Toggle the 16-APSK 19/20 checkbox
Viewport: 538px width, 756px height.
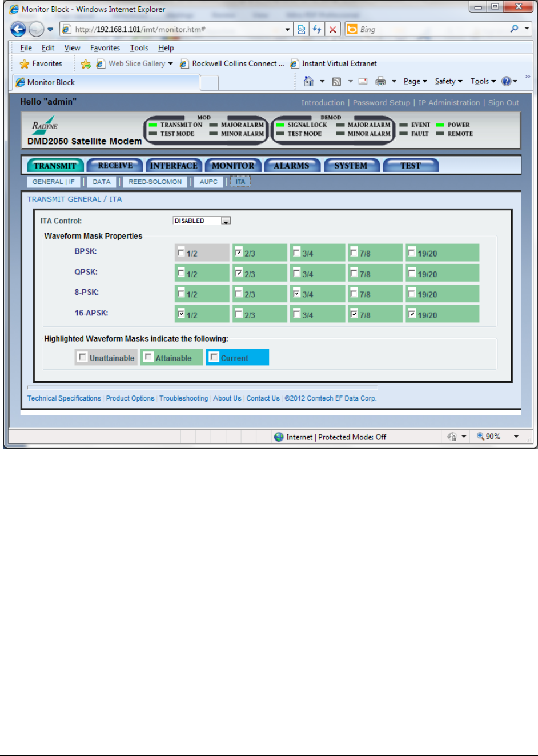[412, 314]
